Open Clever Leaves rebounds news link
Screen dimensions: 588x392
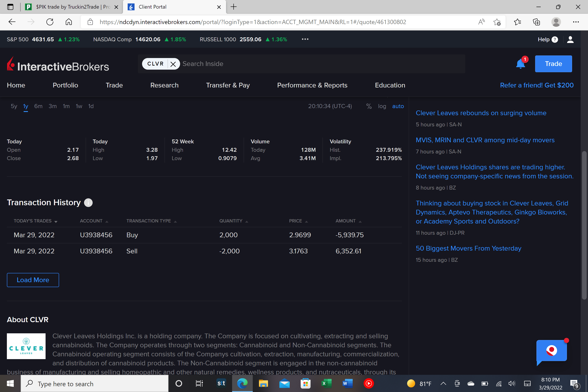point(481,113)
